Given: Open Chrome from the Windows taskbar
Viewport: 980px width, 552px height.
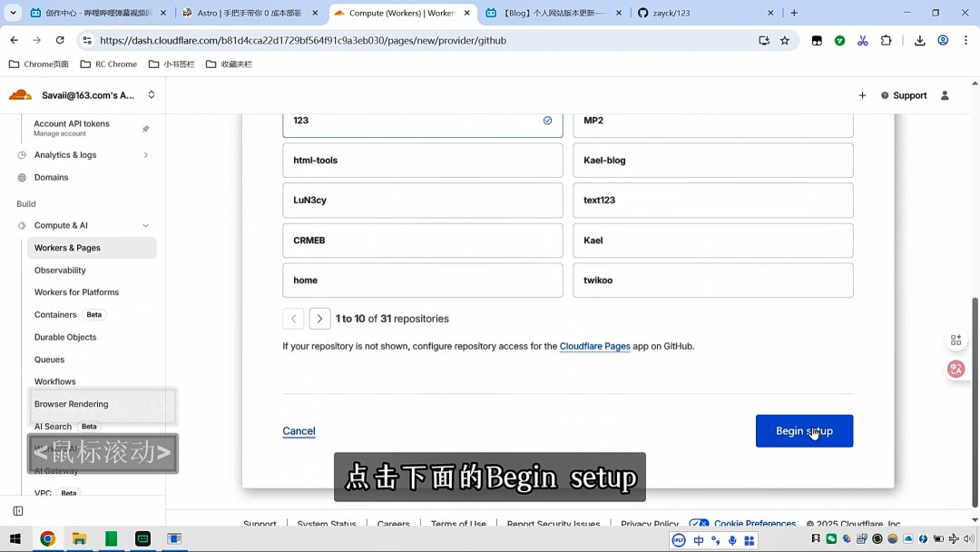Looking at the screenshot, I should (x=47, y=538).
